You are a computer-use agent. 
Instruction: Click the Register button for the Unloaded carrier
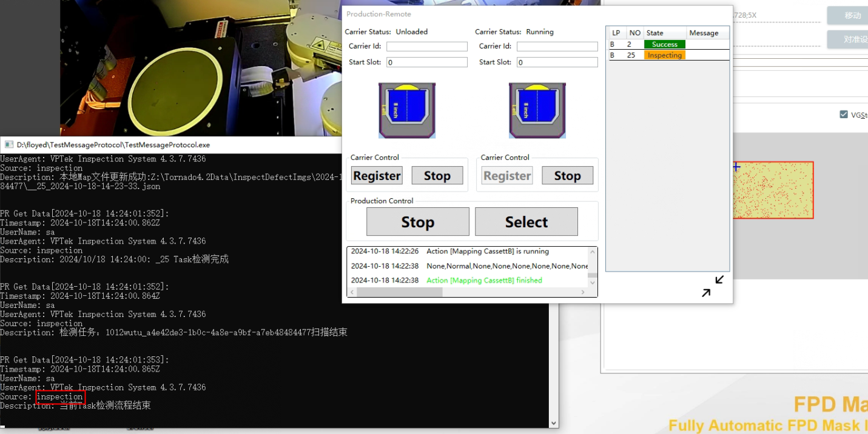(377, 176)
